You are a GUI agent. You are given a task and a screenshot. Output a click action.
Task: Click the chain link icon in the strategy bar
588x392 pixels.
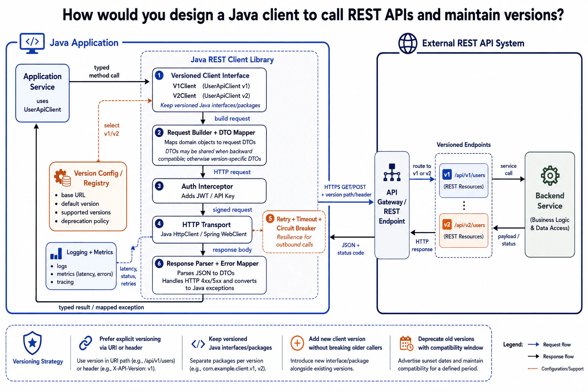point(85,343)
